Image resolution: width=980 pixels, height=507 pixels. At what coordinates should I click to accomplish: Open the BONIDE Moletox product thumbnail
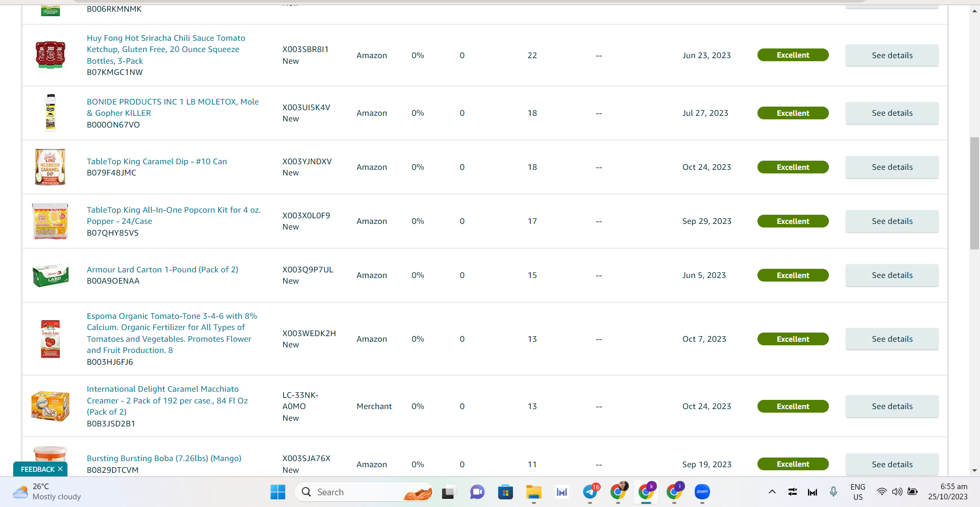[50, 113]
